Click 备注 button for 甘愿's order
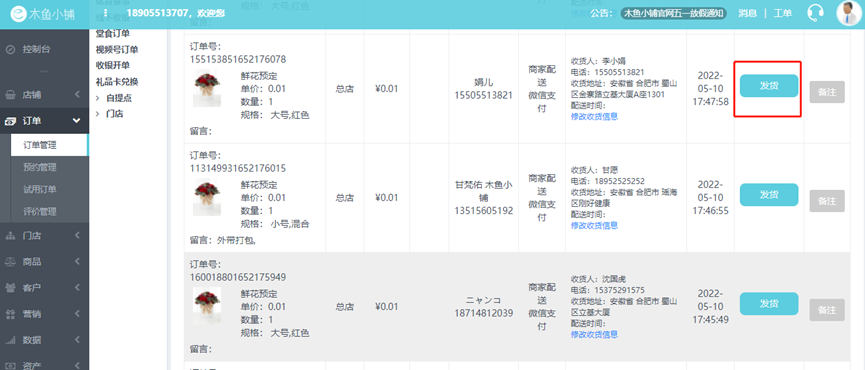Screen dimensions: 865x370 tap(827, 201)
